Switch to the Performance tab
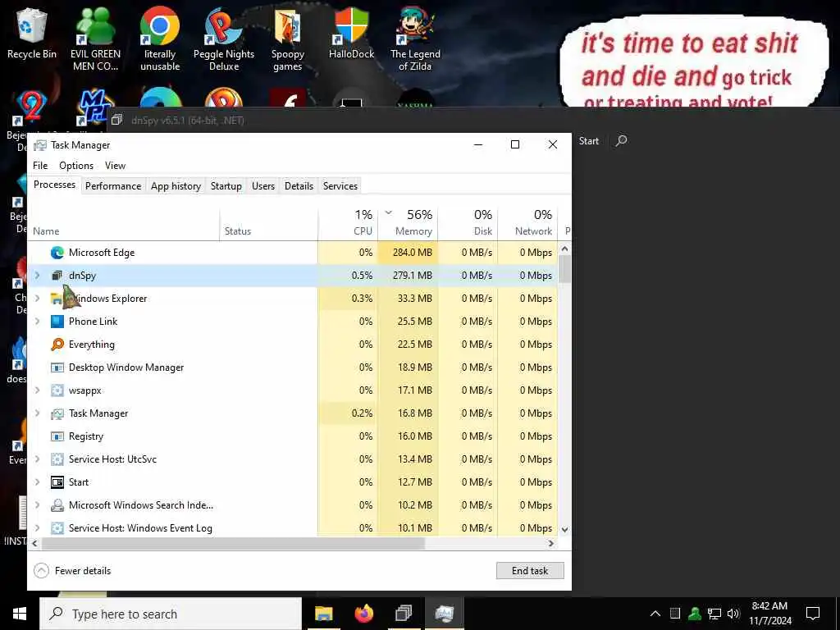 [113, 186]
